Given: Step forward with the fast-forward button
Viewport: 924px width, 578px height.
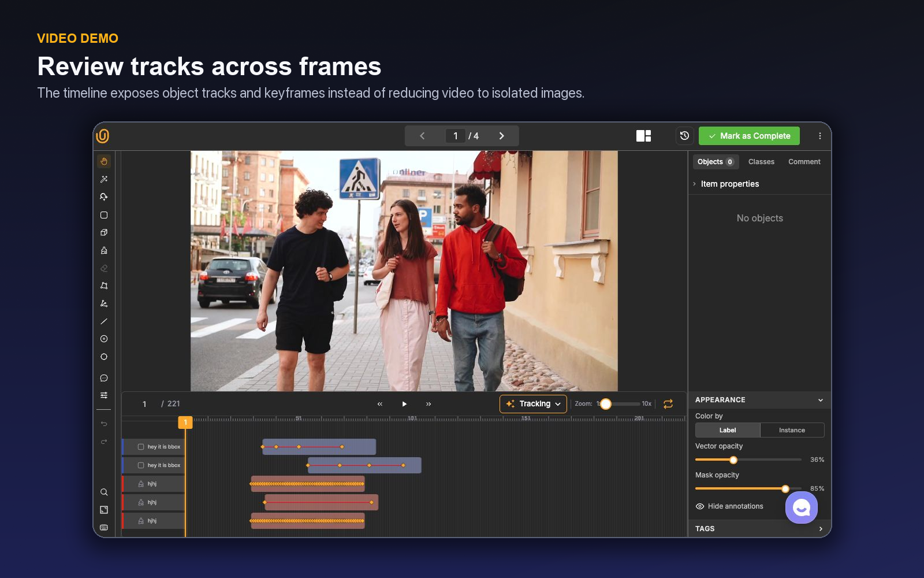Looking at the screenshot, I should pyautogui.click(x=429, y=404).
